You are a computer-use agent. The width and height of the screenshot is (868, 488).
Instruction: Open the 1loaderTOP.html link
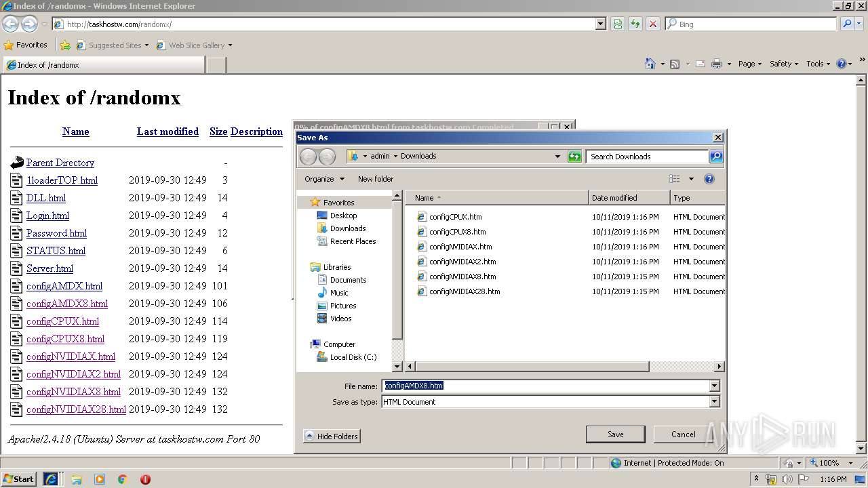[x=62, y=180]
